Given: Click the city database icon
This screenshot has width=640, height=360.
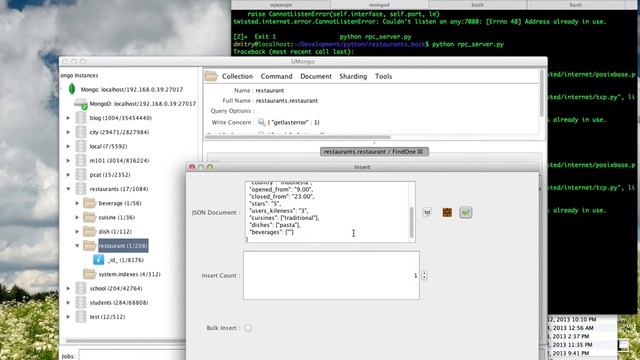Looking at the screenshot, I should pos(81,132).
